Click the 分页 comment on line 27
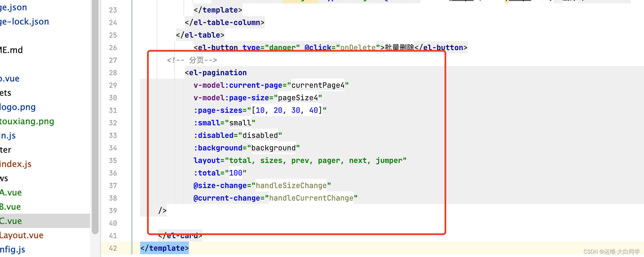Screen dimensions: 644x257 [x=192, y=60]
